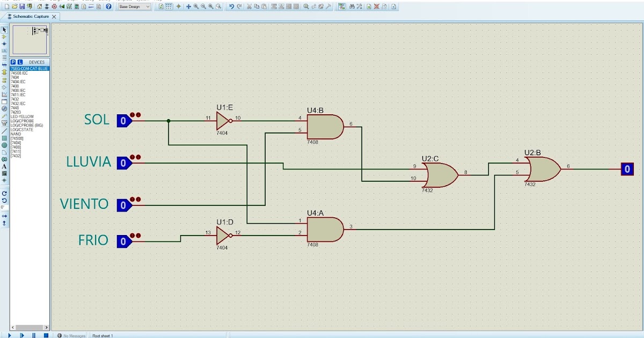This screenshot has width=644, height=338.
Task: Undo the last action
Action: pos(232,6)
